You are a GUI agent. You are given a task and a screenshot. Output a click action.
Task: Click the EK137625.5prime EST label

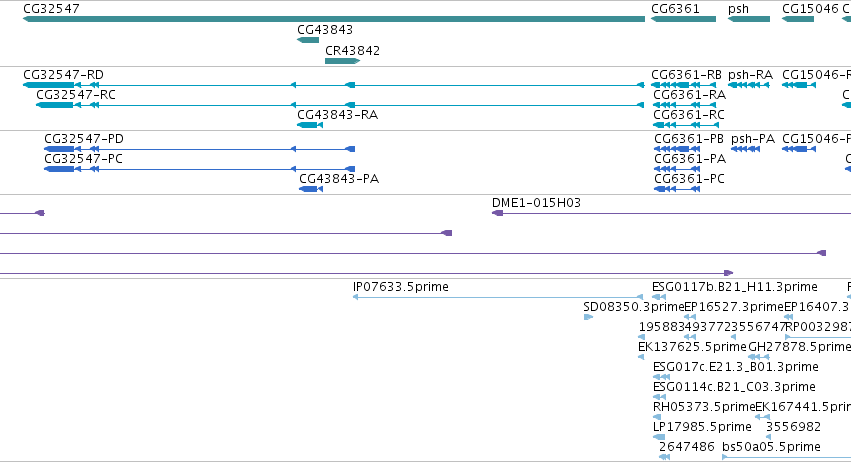(x=693, y=346)
